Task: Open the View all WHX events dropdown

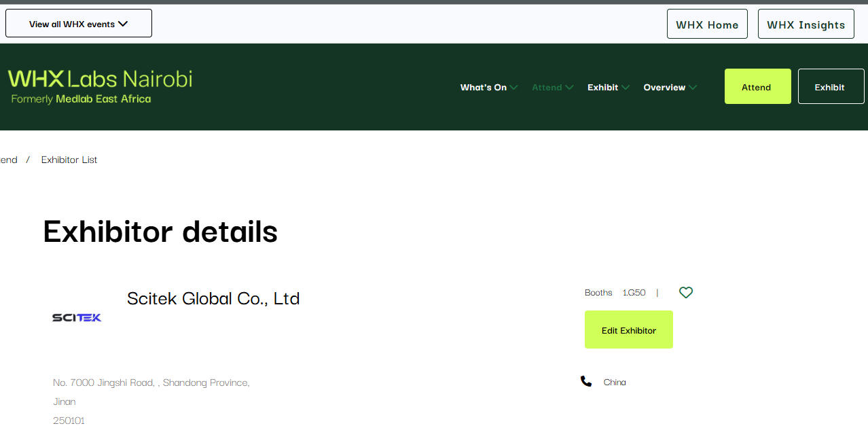Action: 78,24
